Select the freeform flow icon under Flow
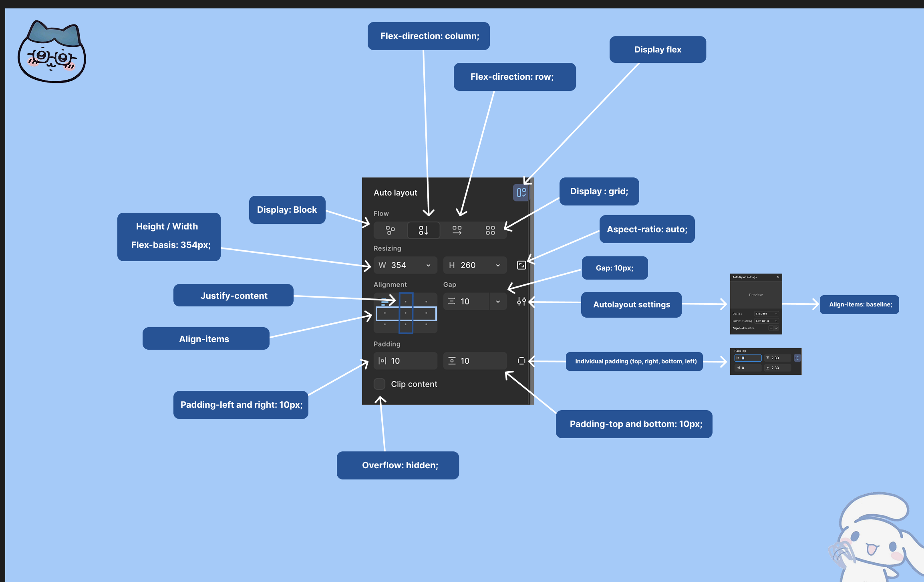 390,230
